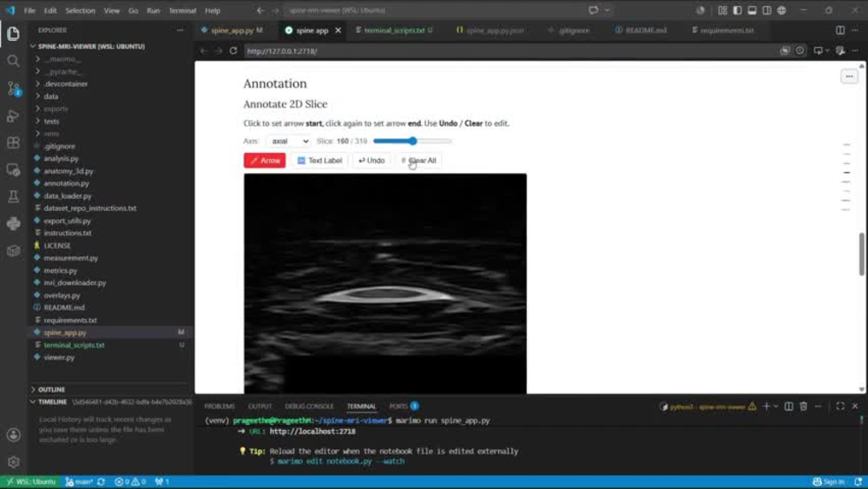Open the Search view in activity bar
This screenshot has width=868, height=489.
click(x=13, y=61)
